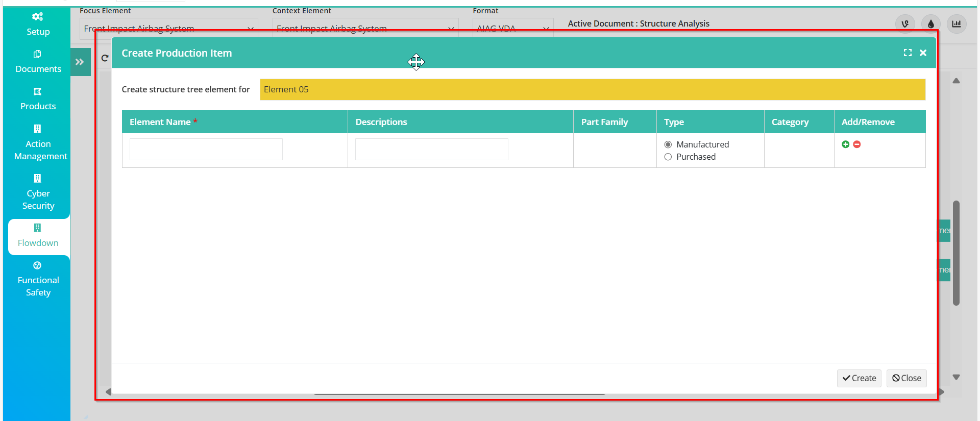Screen dimensions: 980x421
Task: Click the Add/Remove column header
Action: [880, 122]
